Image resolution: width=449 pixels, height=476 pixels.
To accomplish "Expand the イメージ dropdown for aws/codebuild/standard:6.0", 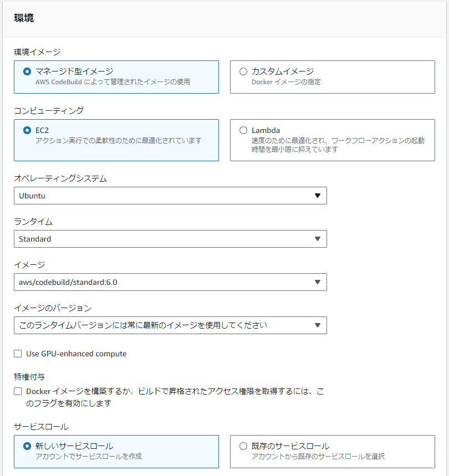I will [170, 282].
